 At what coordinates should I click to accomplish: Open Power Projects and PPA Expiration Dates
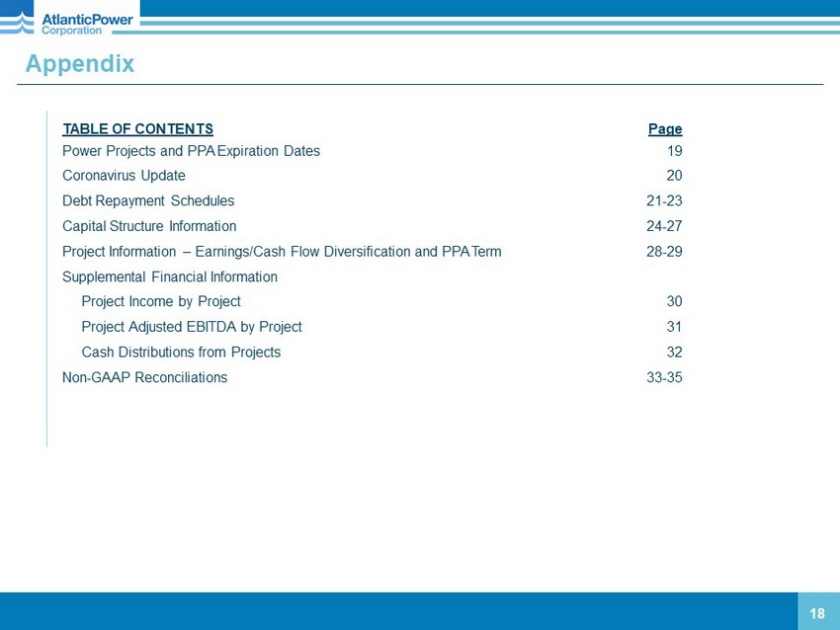[x=191, y=152]
